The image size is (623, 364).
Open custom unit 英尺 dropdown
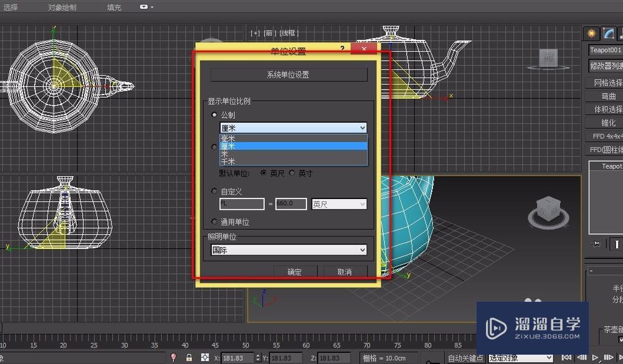(x=339, y=204)
